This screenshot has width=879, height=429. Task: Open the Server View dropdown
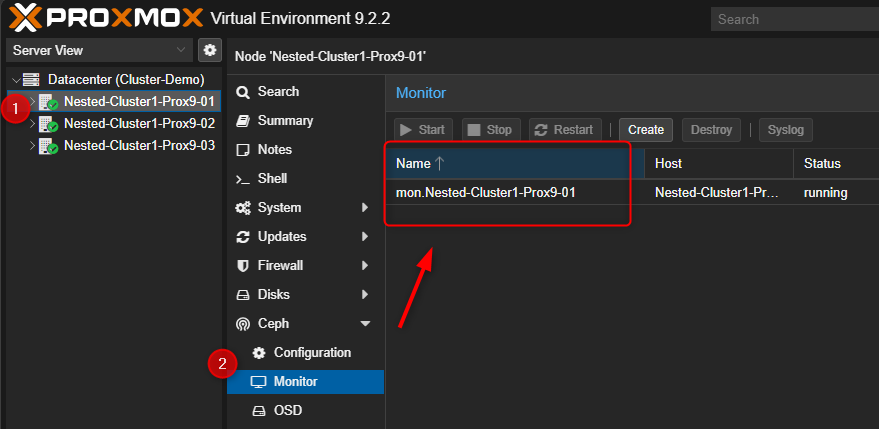pos(99,50)
